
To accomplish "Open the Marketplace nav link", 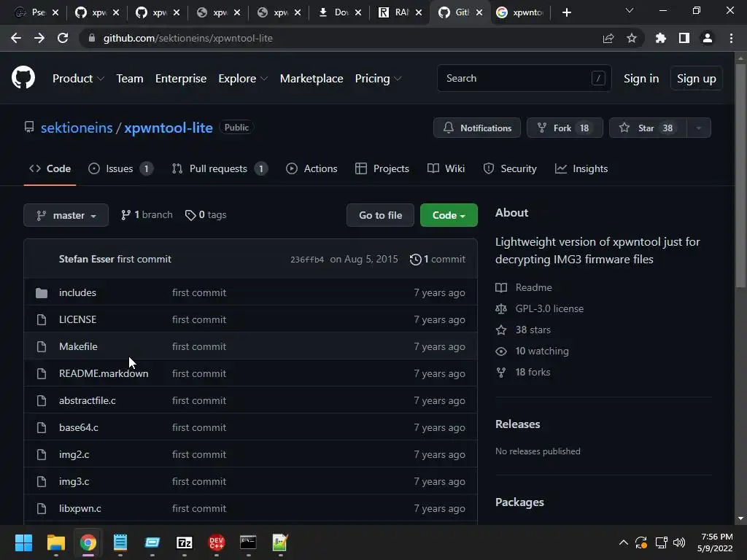I will click(311, 79).
